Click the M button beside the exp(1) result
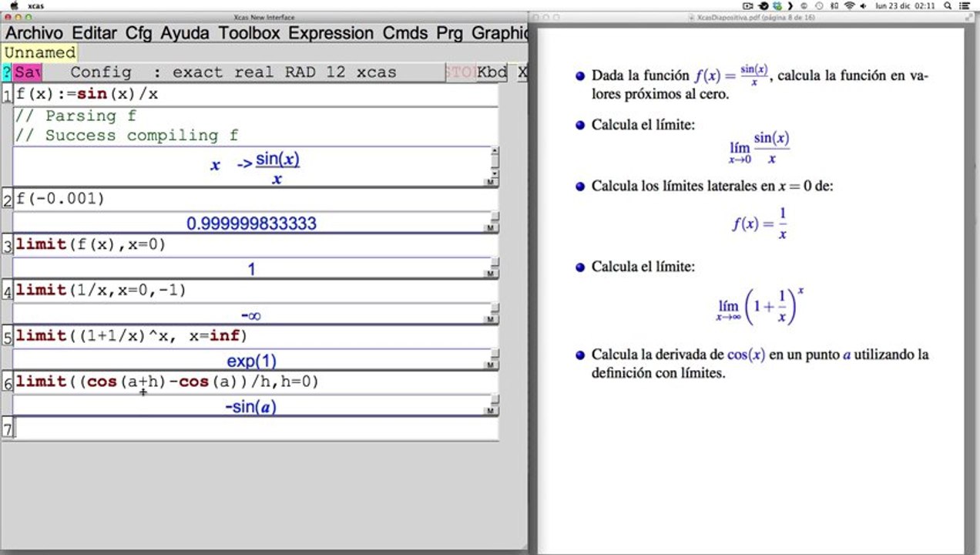This screenshot has height=555, width=980. point(490,365)
